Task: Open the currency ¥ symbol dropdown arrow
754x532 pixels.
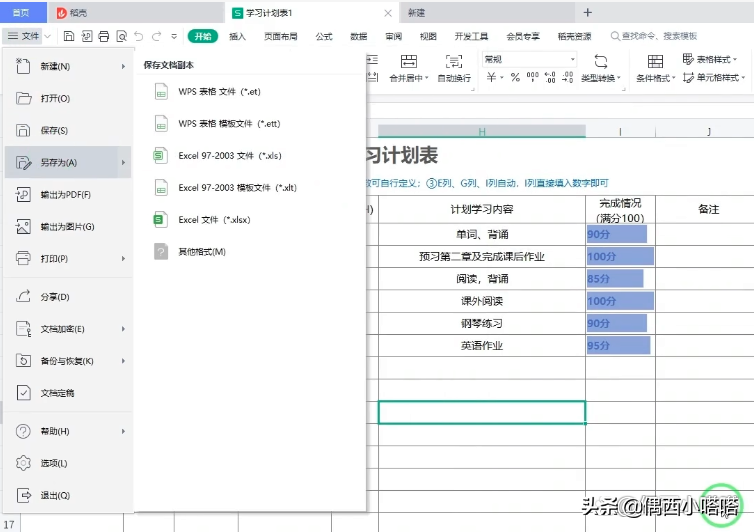Action: pos(502,77)
